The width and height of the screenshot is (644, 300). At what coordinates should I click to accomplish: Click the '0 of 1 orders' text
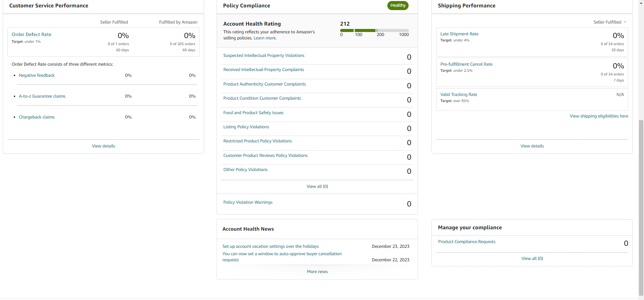pyautogui.click(x=118, y=44)
